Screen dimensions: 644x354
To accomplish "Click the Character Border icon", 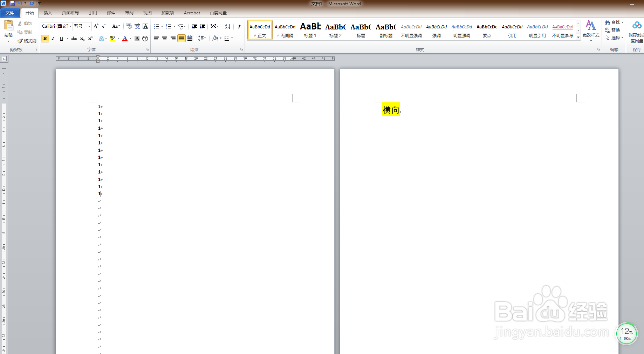I will (x=145, y=26).
